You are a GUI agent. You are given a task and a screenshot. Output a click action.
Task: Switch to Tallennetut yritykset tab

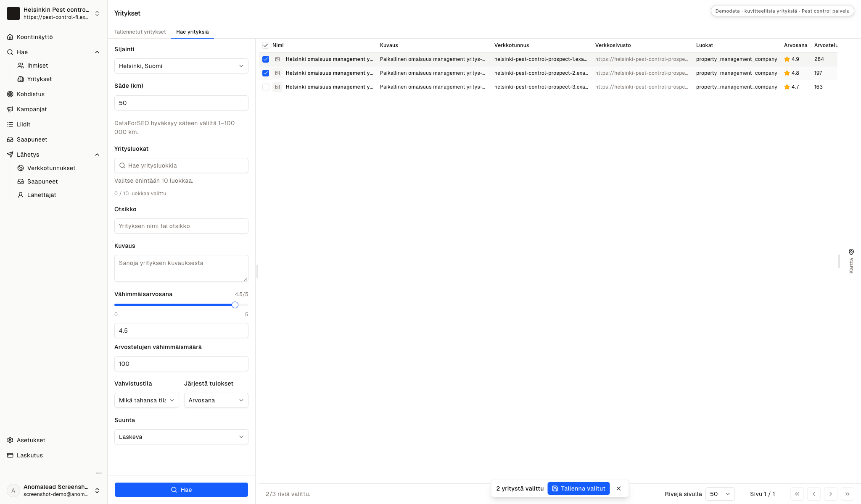tap(140, 32)
